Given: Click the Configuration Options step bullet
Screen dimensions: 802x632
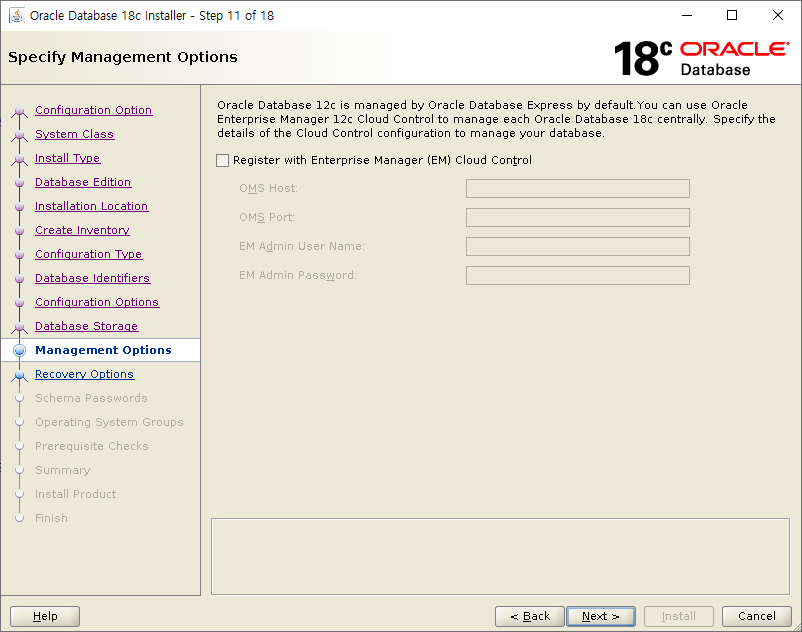Looking at the screenshot, I should tap(19, 303).
